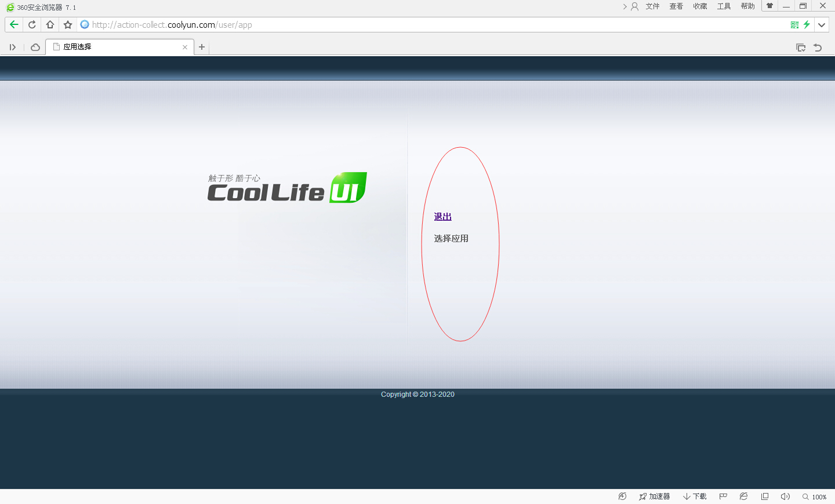Click the 选择应用 text

(451, 239)
